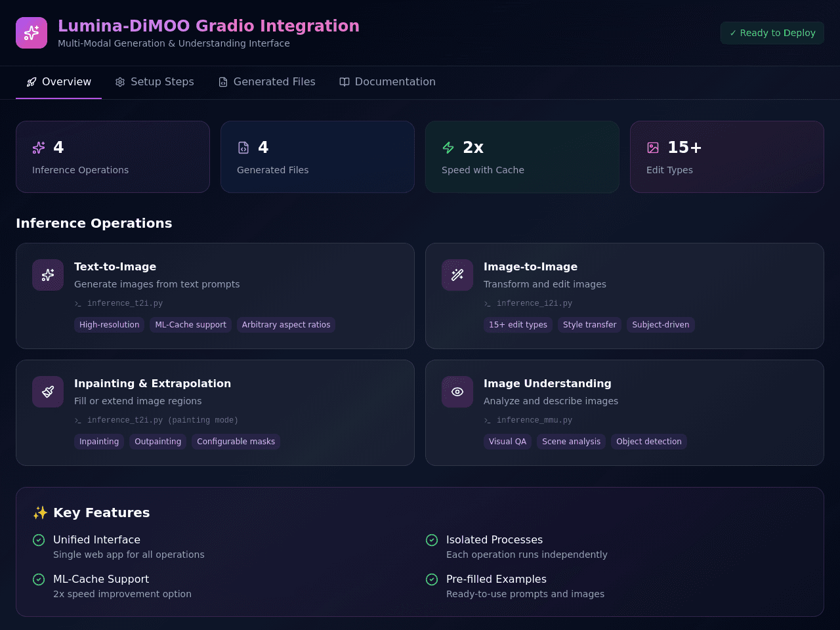Viewport: 840px width, 630px height.
Task: Click the sparkles emoji beside Key Features
Action: coord(40,513)
